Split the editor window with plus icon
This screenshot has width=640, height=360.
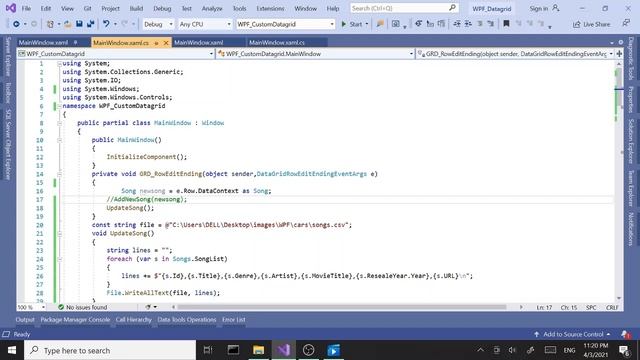(x=619, y=53)
